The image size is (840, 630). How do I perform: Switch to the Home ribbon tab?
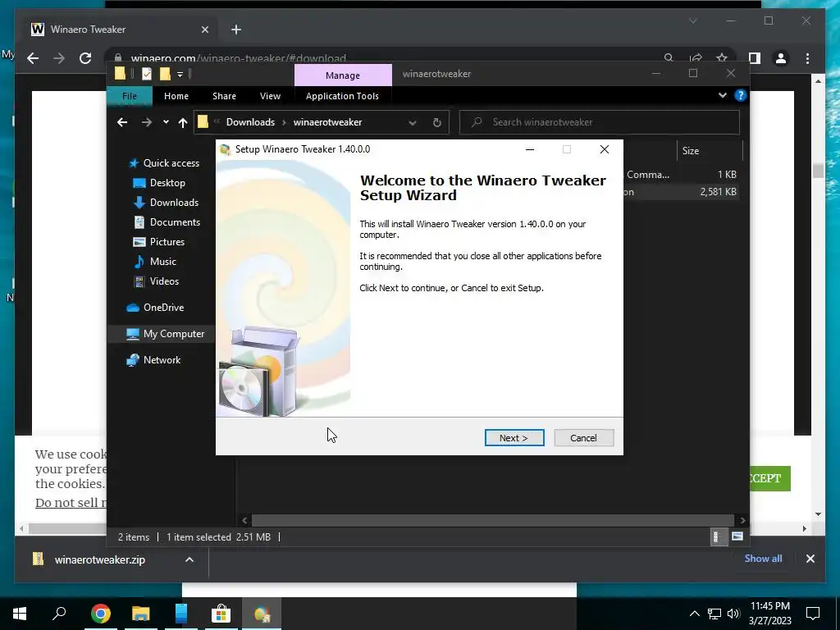pyautogui.click(x=176, y=96)
